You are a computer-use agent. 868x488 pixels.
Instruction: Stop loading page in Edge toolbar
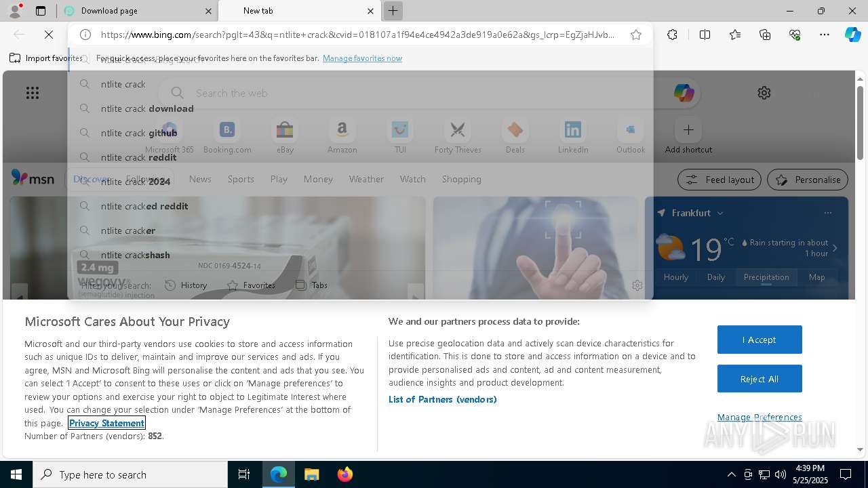pyautogui.click(x=49, y=35)
